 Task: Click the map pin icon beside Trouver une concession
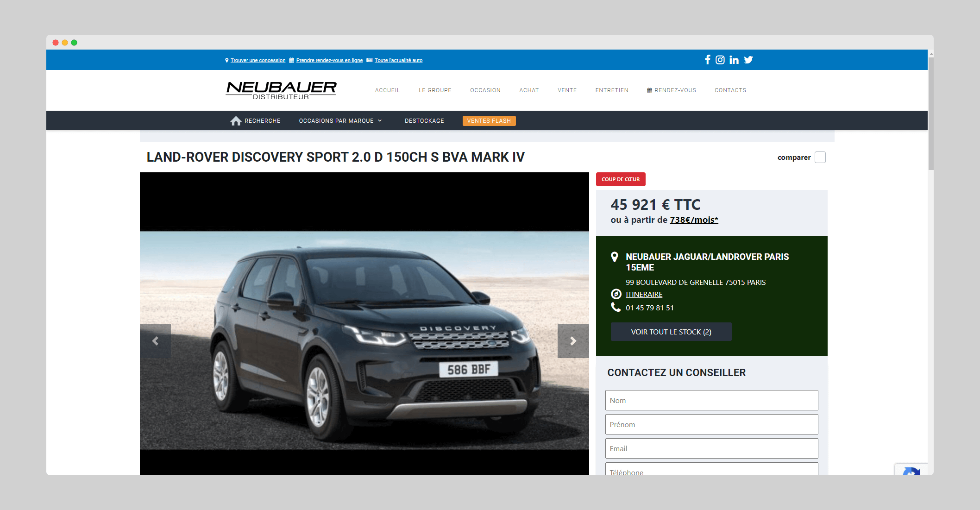tap(227, 60)
